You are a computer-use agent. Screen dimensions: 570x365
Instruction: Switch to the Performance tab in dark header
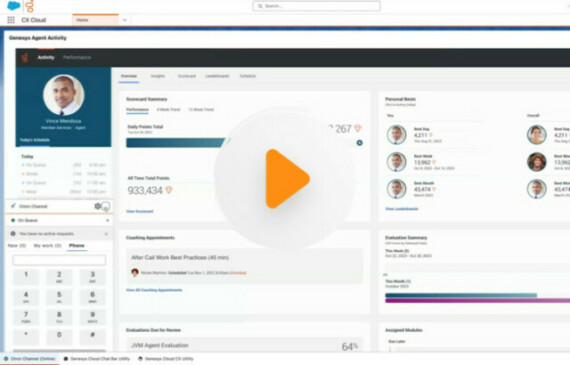pos(77,57)
